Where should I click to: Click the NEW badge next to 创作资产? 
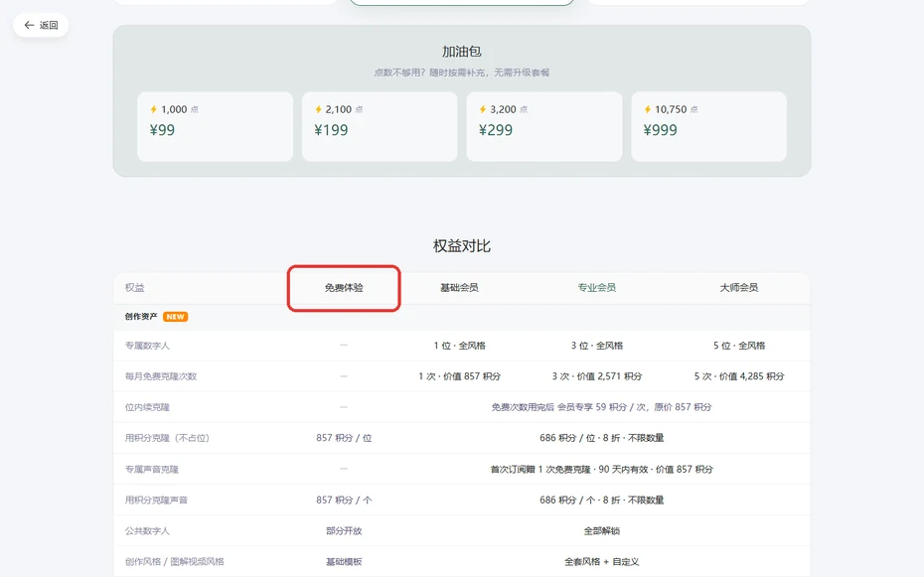point(175,317)
